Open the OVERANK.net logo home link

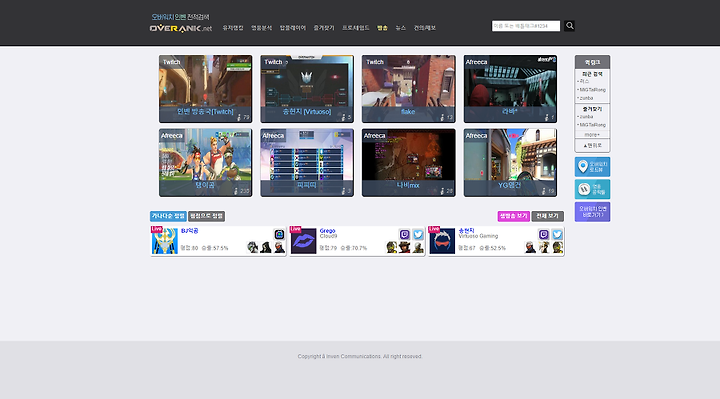tap(181, 28)
